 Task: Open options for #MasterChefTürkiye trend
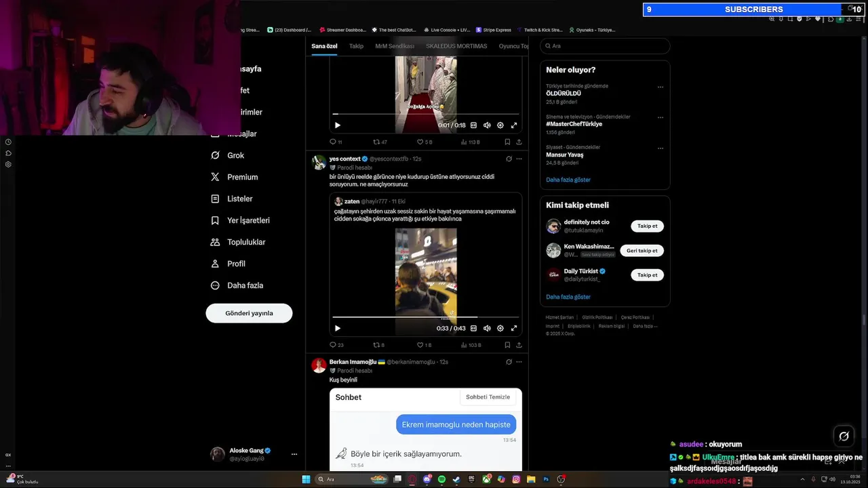(660, 117)
